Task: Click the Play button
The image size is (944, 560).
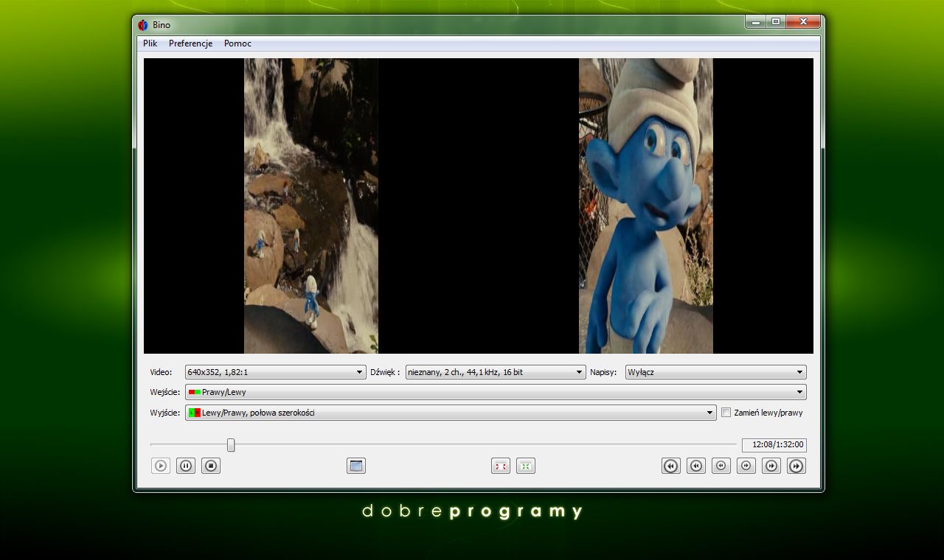Action: pyautogui.click(x=161, y=466)
